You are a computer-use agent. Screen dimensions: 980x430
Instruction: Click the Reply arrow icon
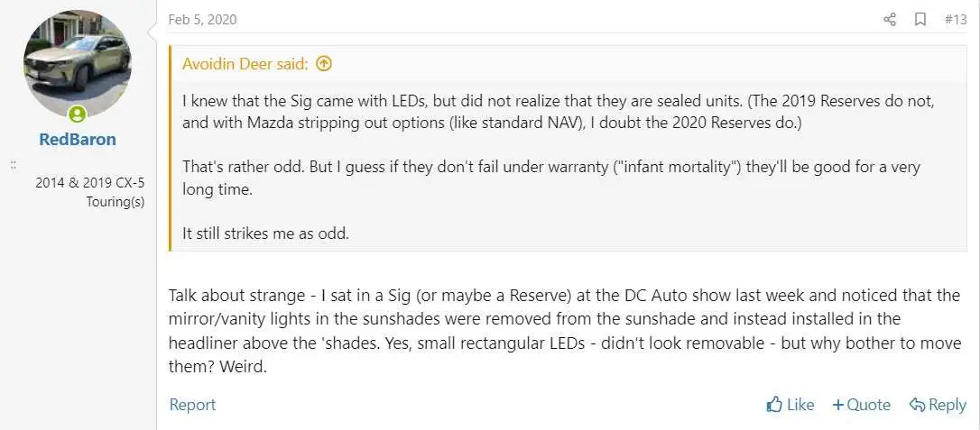coord(917,405)
